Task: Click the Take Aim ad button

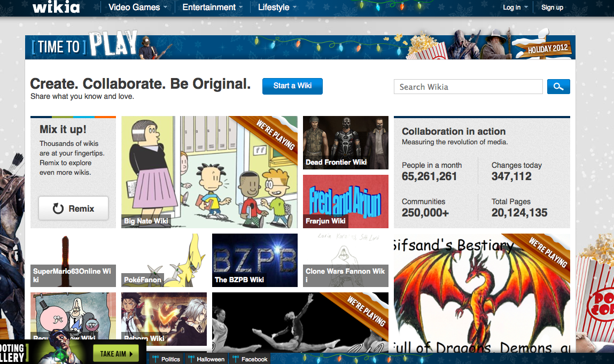Action: click(x=115, y=353)
